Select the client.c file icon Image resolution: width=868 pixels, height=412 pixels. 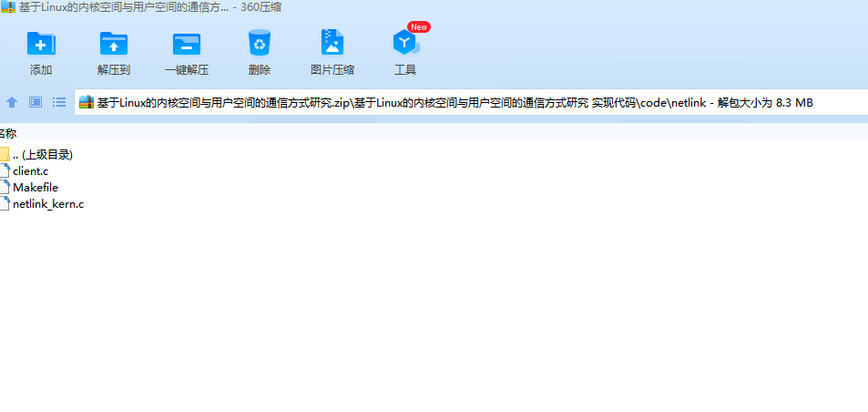[5, 170]
